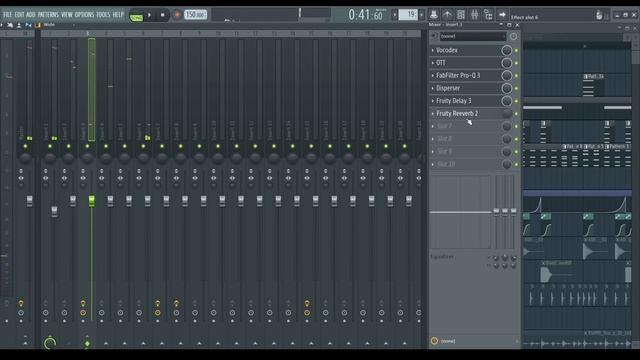The height and width of the screenshot is (360, 640).
Task: Open the audio input (none) dropdown at top
Action: click(x=472, y=36)
